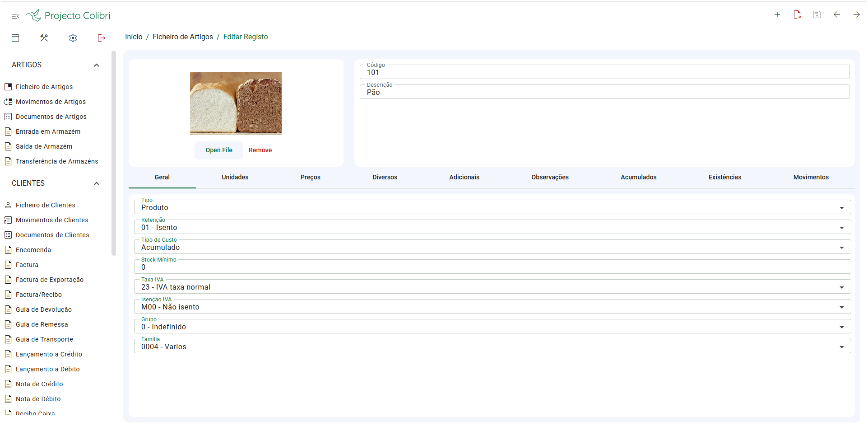Viewport: 868px width, 431px height.
Task: Open the Existências tab
Action: tap(724, 177)
